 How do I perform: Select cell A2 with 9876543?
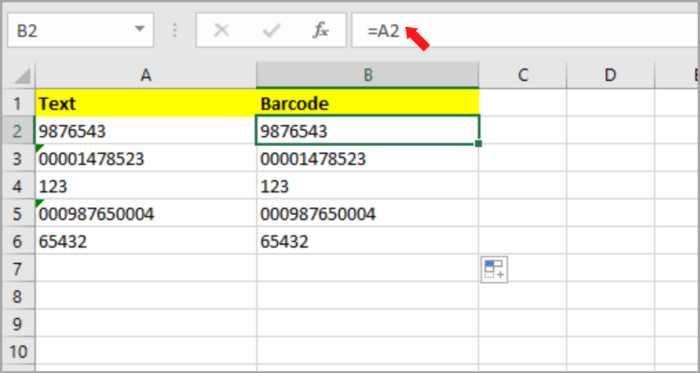pos(146,130)
